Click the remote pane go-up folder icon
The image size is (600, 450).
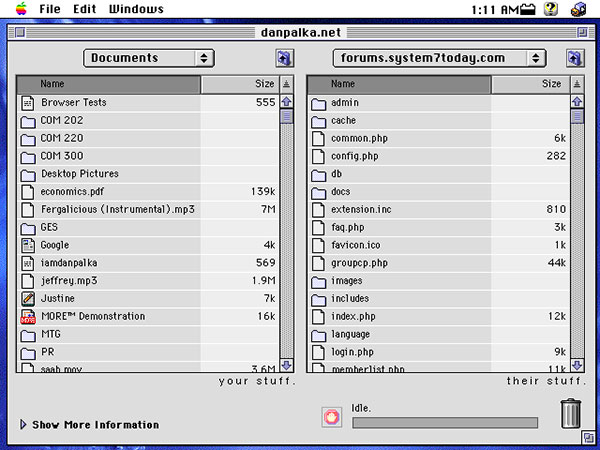coord(574,58)
